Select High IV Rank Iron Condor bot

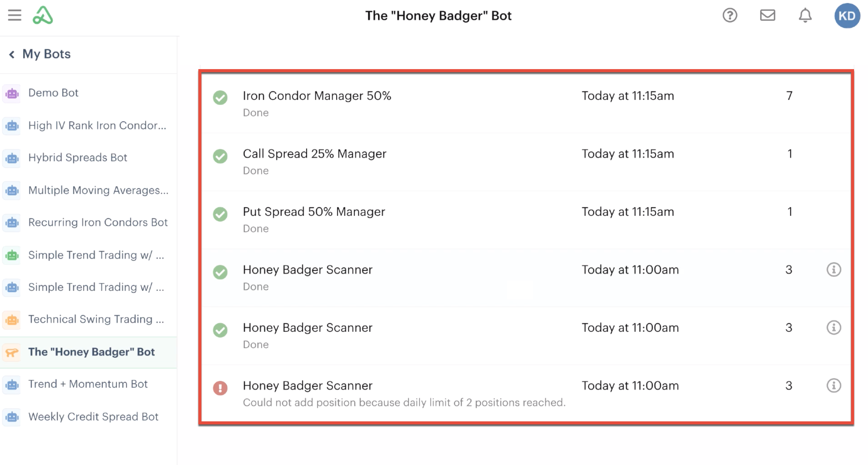(97, 125)
